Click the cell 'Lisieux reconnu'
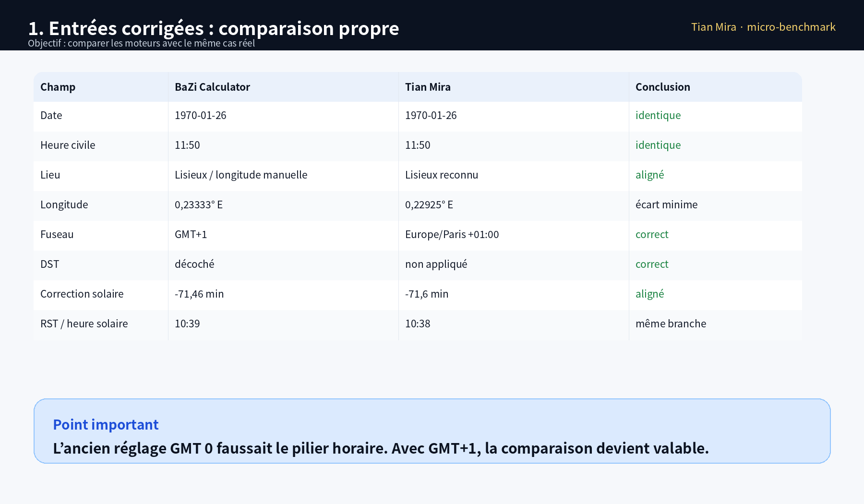The width and height of the screenshot is (864, 504). click(x=442, y=175)
